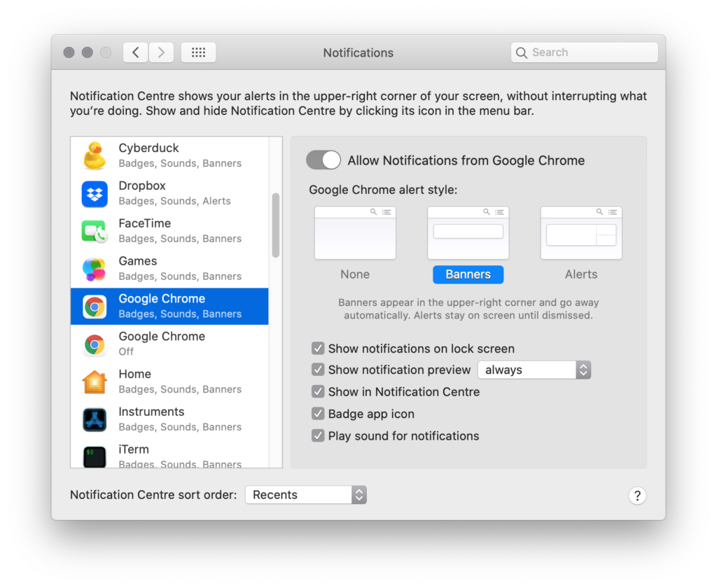Viewport: 717px width, 588px height.
Task: Select the Banners alert style thumbnail
Action: [468, 232]
